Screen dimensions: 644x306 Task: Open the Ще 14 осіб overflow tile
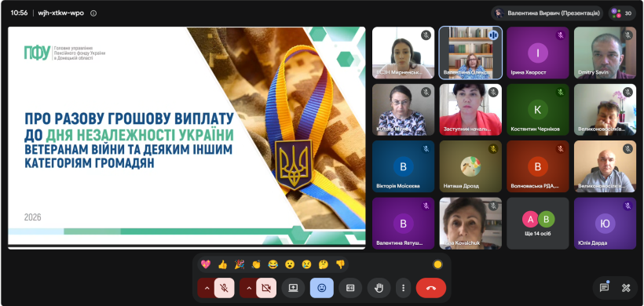coord(538,224)
